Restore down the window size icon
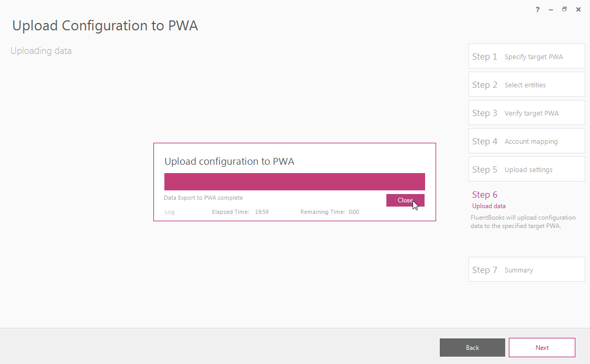 pyautogui.click(x=564, y=9)
